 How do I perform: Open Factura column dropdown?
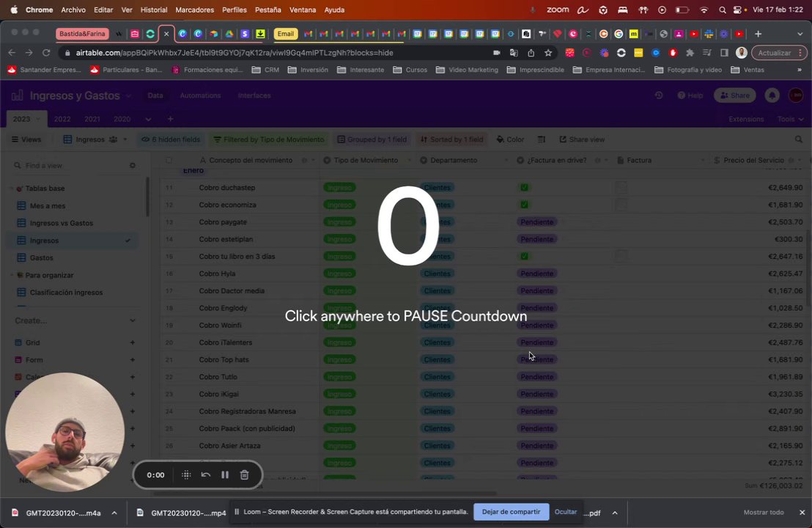tap(703, 160)
